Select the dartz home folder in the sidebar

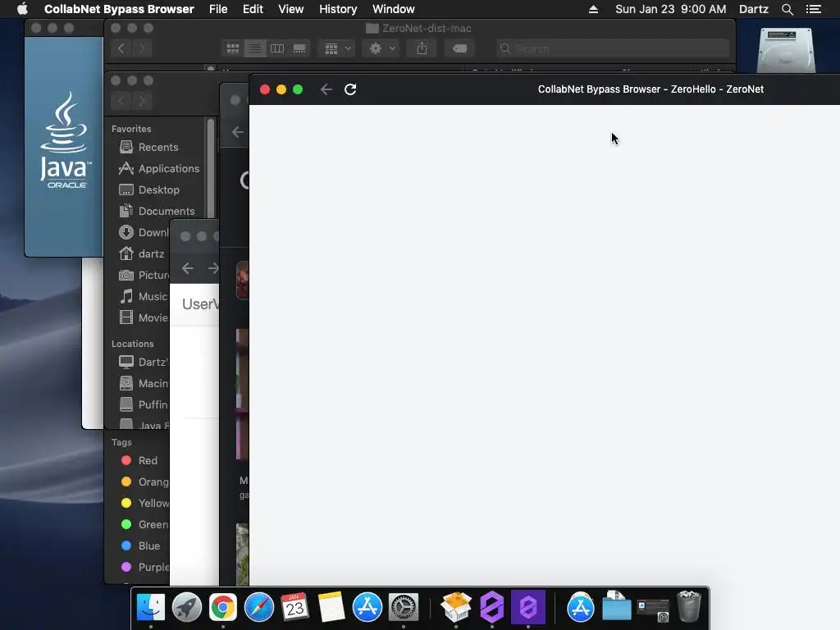tap(141, 254)
